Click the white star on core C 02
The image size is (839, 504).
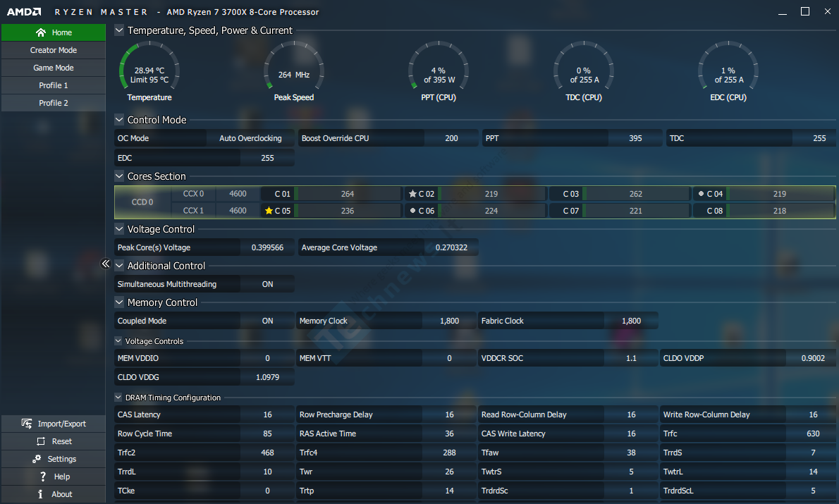(412, 194)
